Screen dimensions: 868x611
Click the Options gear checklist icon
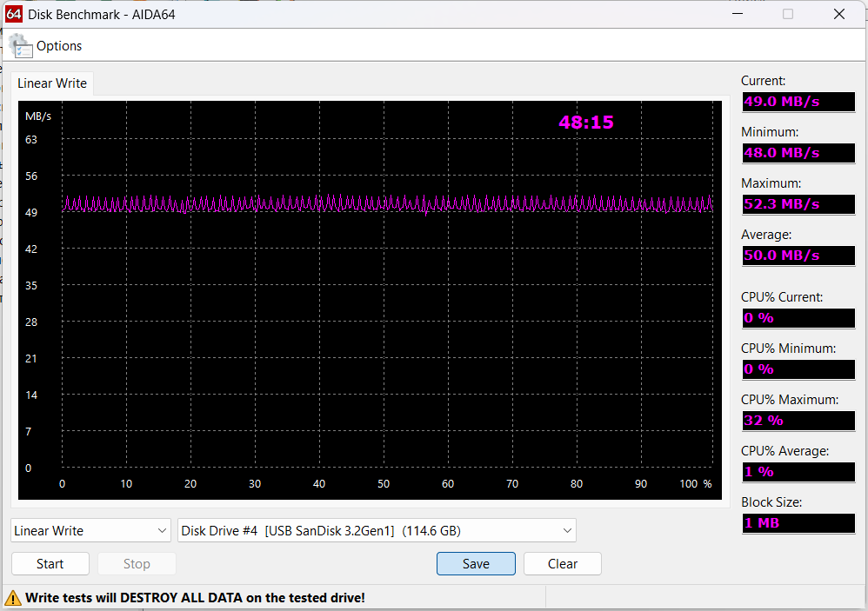(x=20, y=46)
